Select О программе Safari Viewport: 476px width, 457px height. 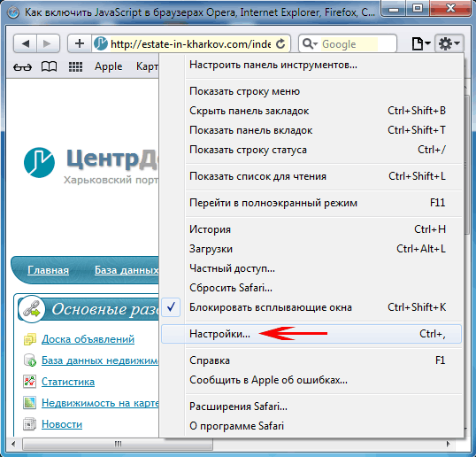(x=311, y=426)
